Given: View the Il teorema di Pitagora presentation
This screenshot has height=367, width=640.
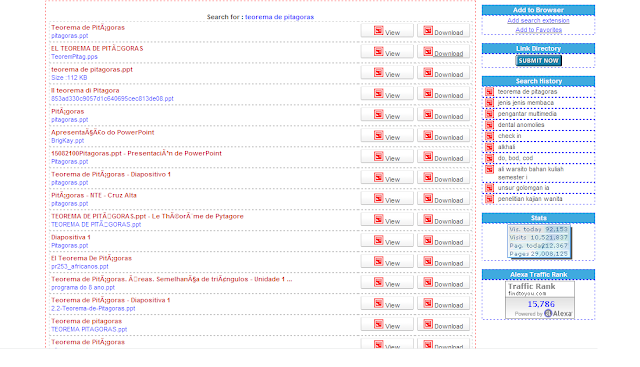Looking at the screenshot, I should 387,94.
